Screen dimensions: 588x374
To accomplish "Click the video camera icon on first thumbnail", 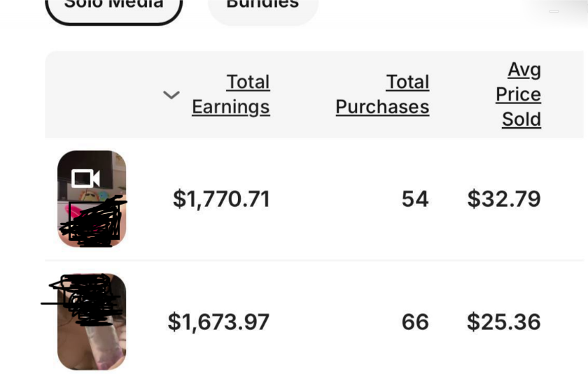I will click(85, 179).
